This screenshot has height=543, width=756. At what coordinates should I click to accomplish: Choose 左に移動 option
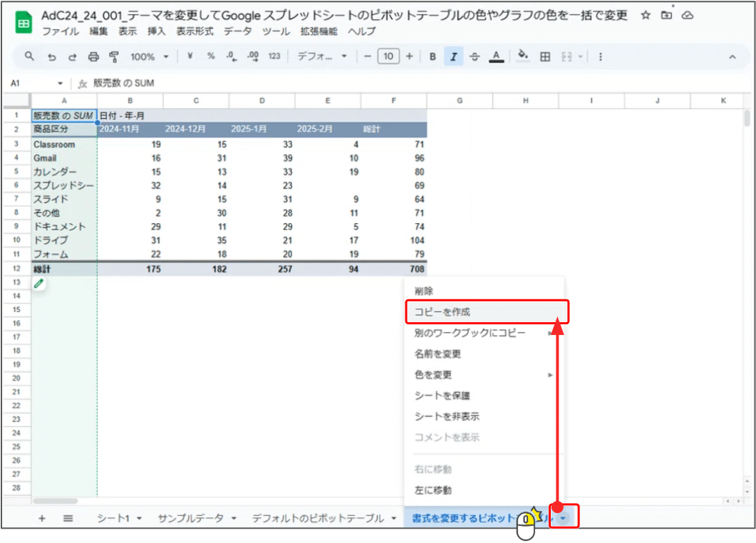click(x=484, y=490)
